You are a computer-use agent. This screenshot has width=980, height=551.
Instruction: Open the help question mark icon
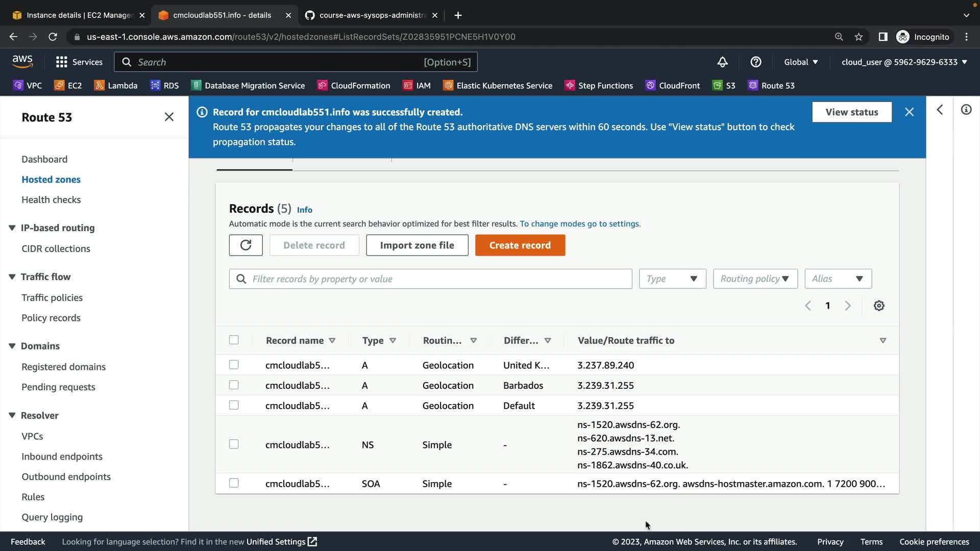click(x=755, y=62)
